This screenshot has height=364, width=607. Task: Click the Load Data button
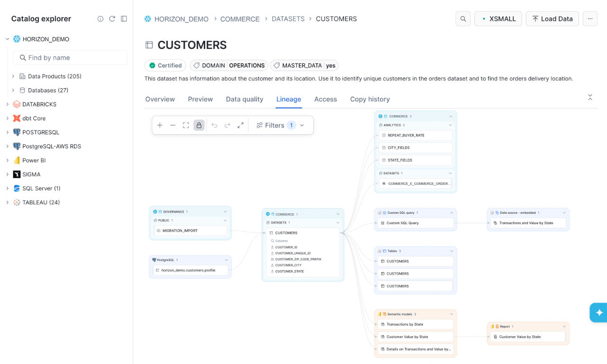(x=552, y=19)
